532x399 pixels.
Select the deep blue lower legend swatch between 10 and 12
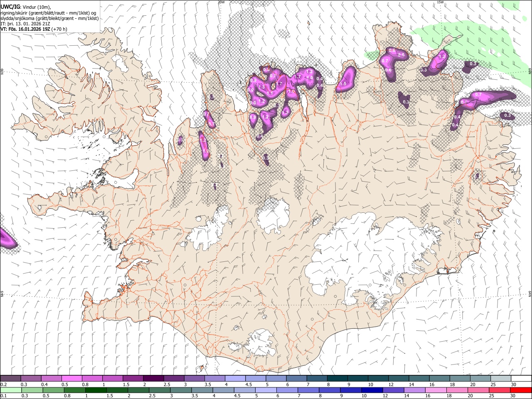point(371,390)
